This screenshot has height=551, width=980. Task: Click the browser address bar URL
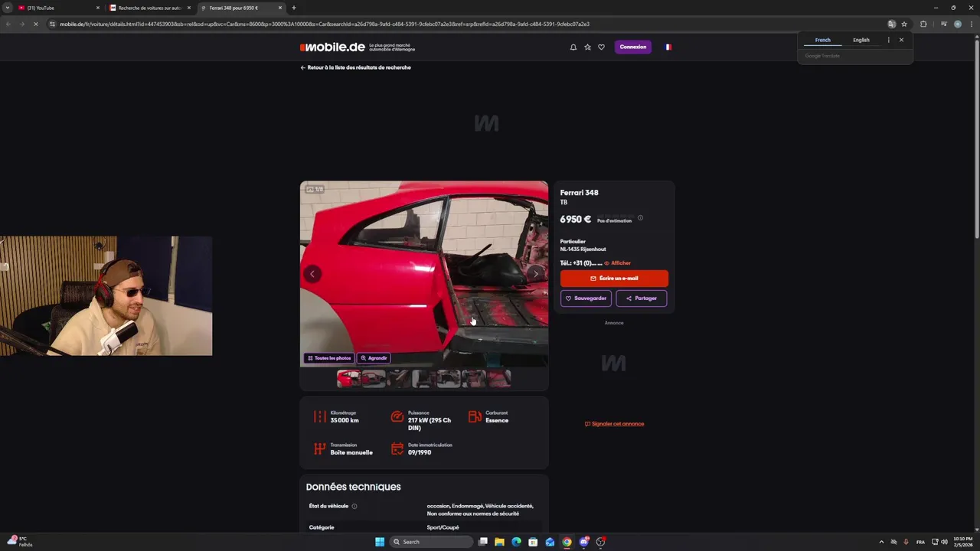[325, 24]
